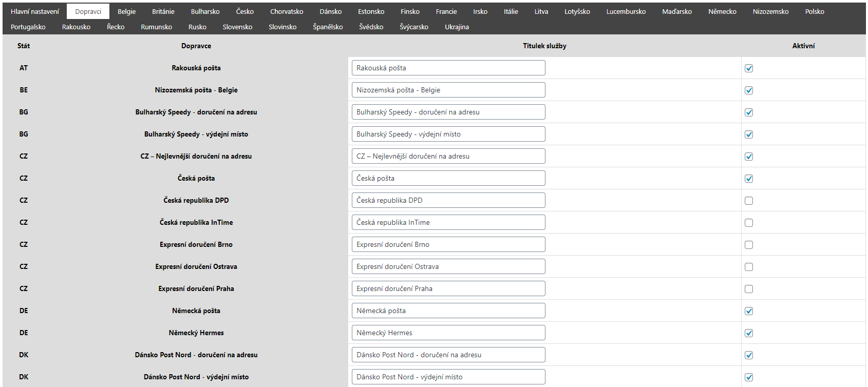The image size is (868, 387).
Task: Open the Polsko tab
Action: click(x=815, y=11)
